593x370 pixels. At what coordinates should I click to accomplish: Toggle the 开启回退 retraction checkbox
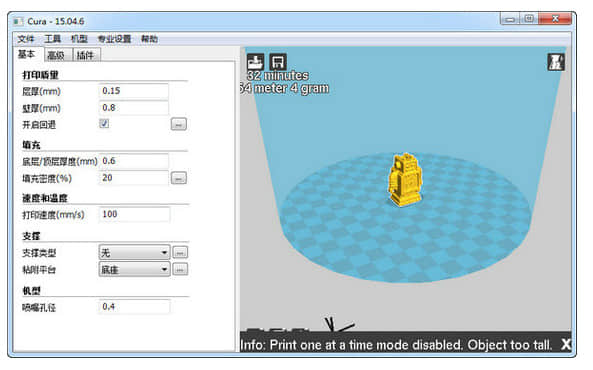(104, 124)
